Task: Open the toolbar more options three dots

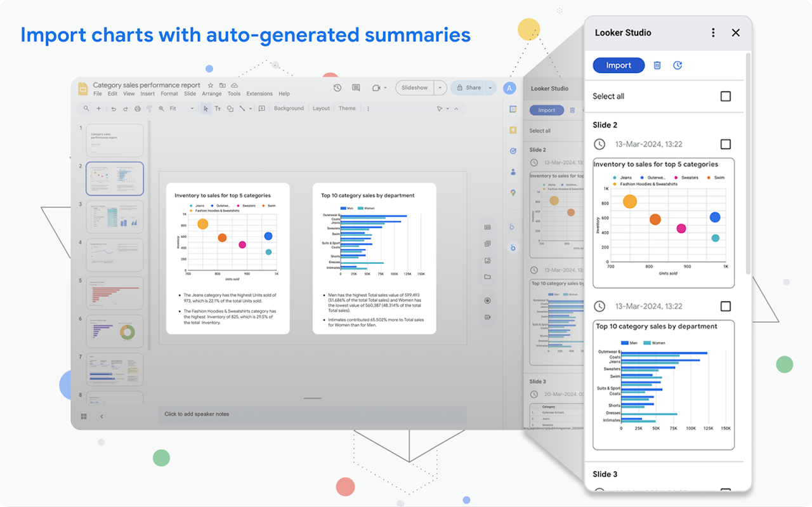Action: [368, 109]
